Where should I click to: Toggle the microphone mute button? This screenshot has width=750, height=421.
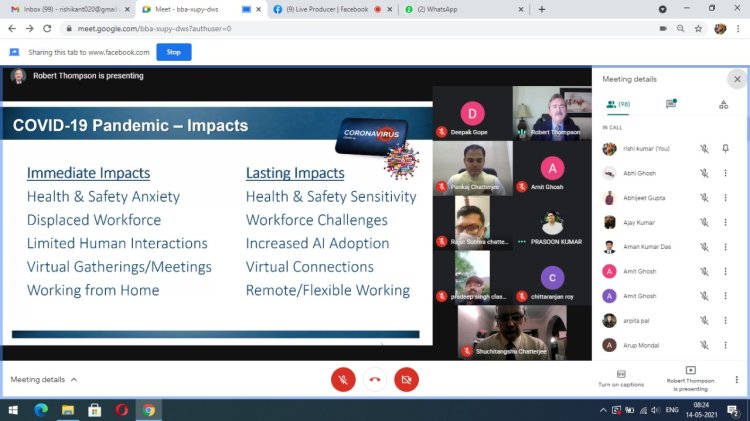tap(342, 380)
